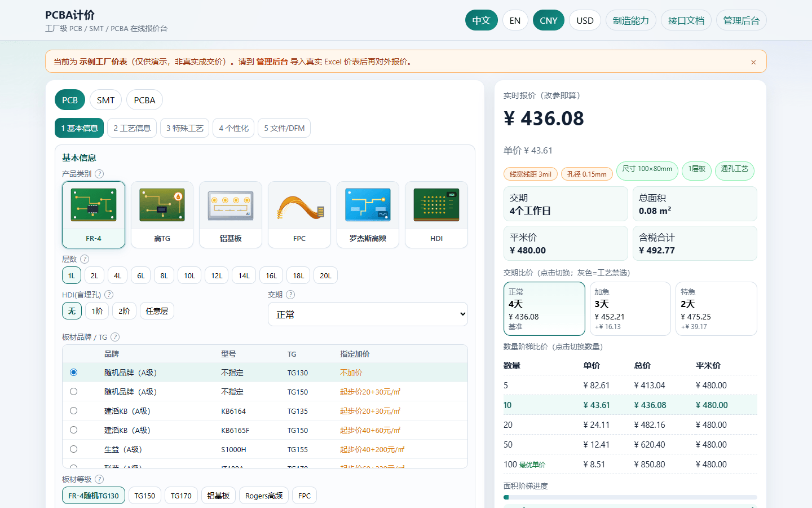Select 6L layer count
Viewport: 812px width, 508px height.
tap(141, 275)
